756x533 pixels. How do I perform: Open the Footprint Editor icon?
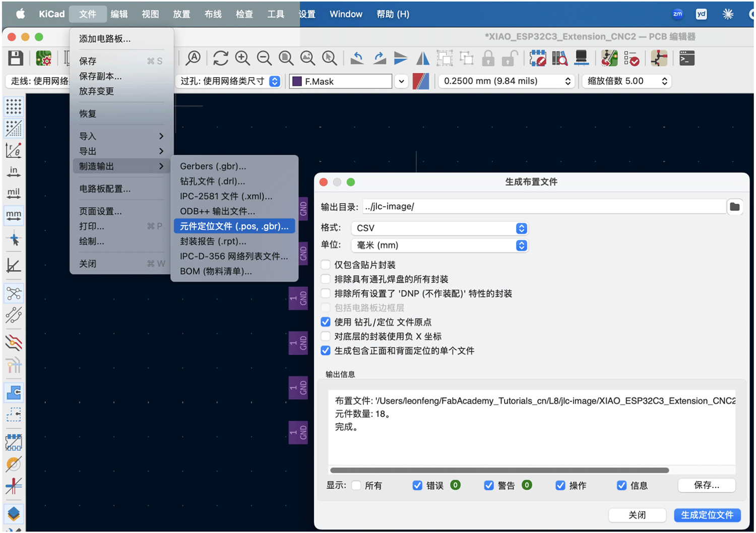click(x=538, y=58)
